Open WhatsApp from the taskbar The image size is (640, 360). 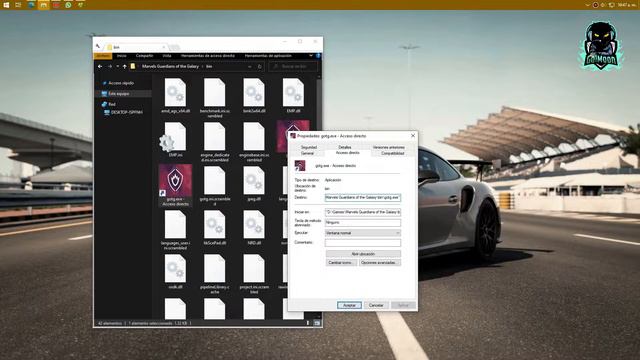click(x=68, y=5)
